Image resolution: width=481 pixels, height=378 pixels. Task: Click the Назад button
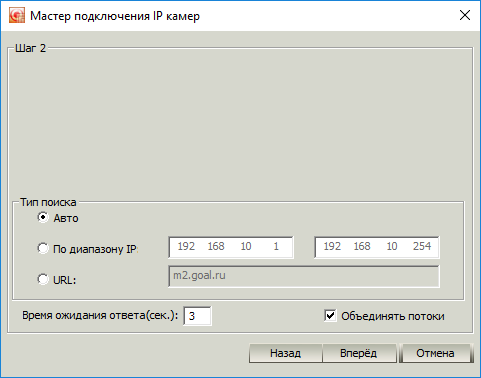286,353
